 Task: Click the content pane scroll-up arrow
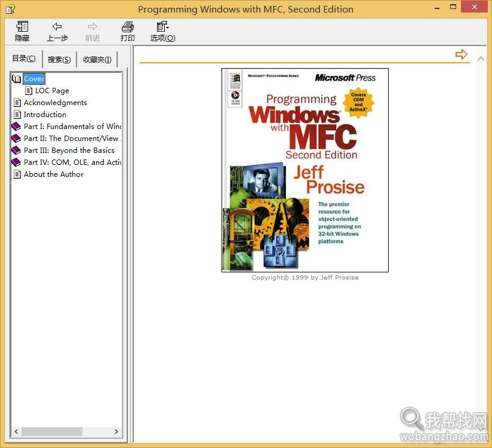(481, 59)
